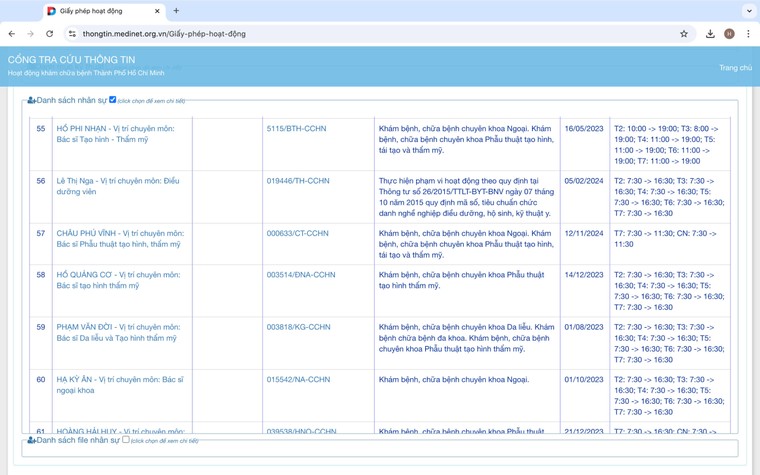Bookmark this page with star icon
Screen dimensions: 760x475
[684, 34]
